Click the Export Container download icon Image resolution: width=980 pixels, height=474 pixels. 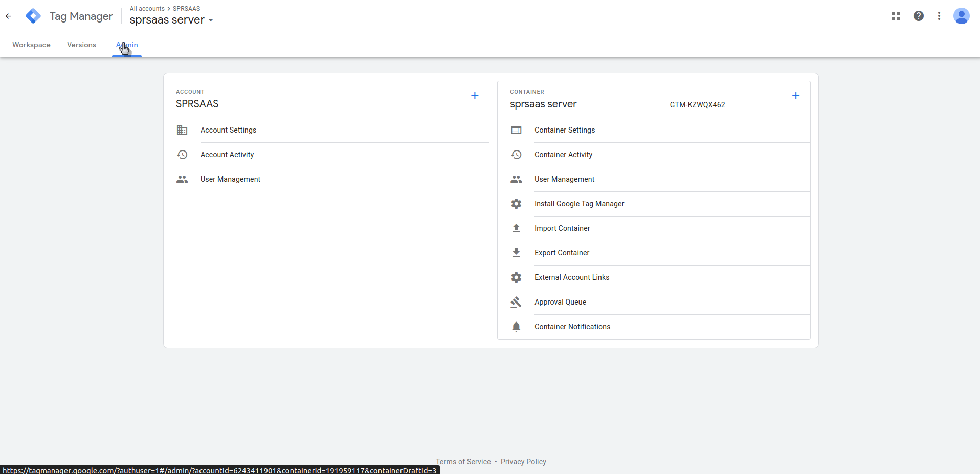click(516, 253)
